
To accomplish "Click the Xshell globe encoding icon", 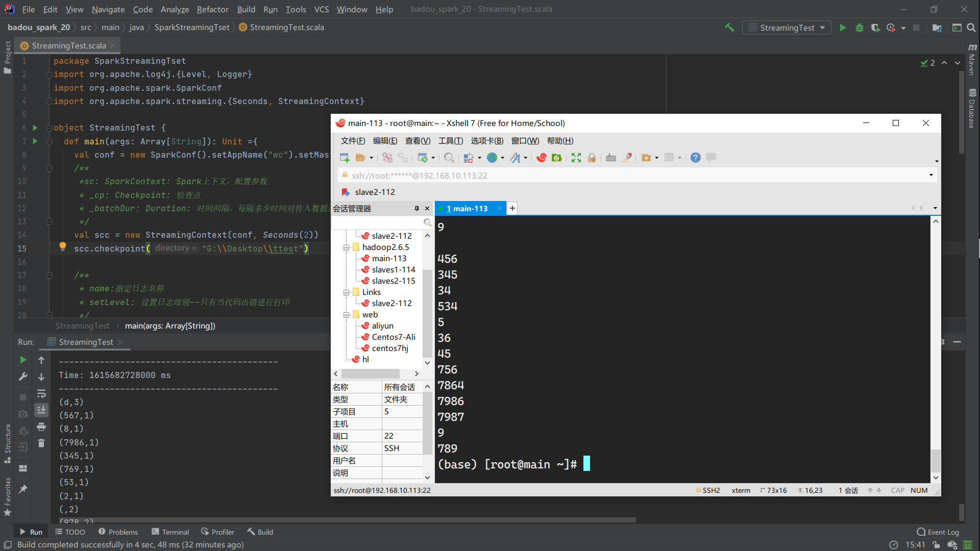I will click(492, 158).
